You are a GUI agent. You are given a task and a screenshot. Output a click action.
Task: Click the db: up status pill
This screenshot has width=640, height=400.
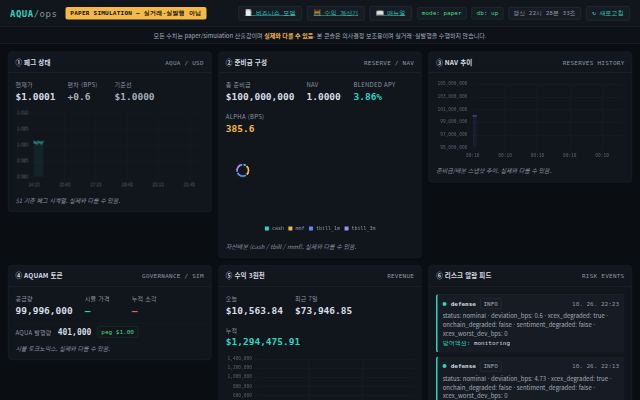pyautogui.click(x=487, y=13)
